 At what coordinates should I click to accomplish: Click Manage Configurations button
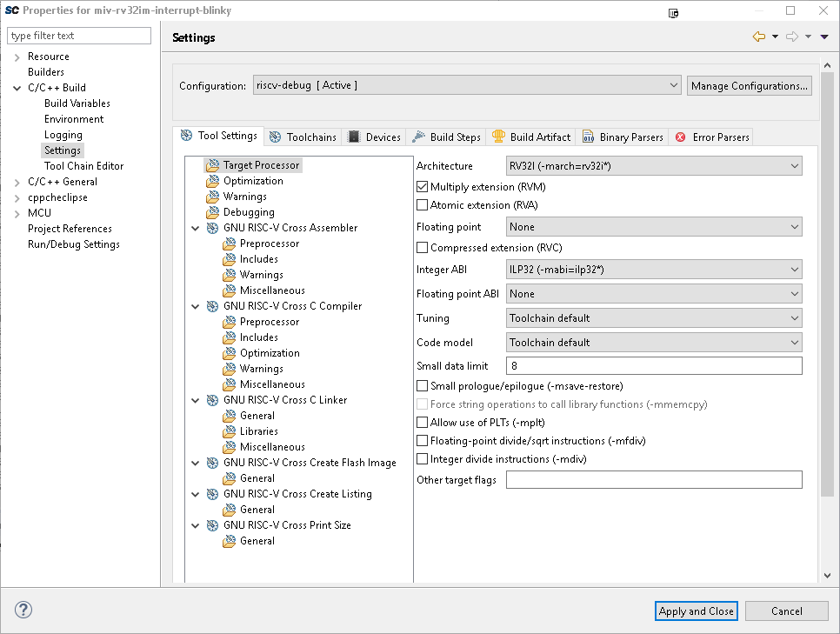pos(749,86)
